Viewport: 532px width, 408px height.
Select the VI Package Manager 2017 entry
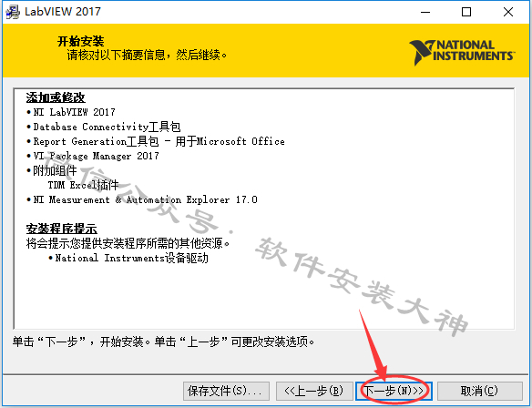click(93, 156)
